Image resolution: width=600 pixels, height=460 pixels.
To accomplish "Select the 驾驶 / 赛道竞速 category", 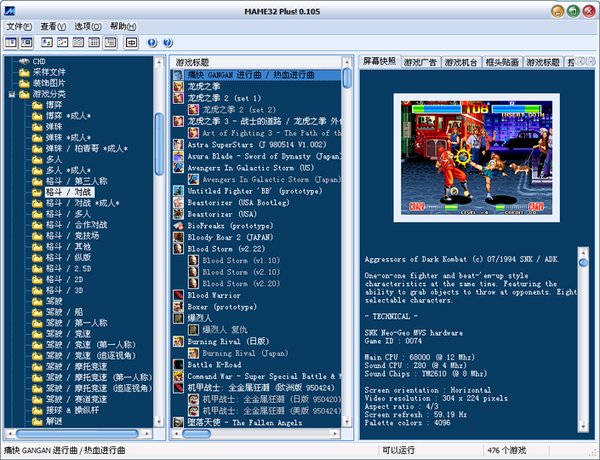I will point(77,399).
